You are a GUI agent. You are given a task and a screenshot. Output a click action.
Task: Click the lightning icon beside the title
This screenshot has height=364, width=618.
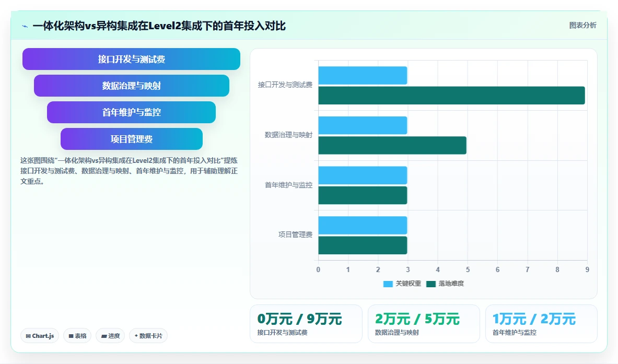pyautogui.click(x=25, y=27)
